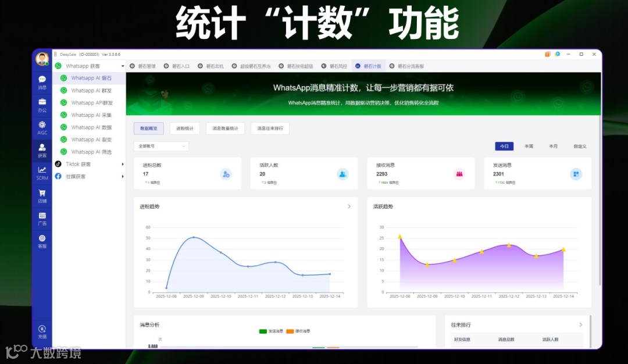Open the 全部账号 account dropdown

pyautogui.click(x=161, y=146)
